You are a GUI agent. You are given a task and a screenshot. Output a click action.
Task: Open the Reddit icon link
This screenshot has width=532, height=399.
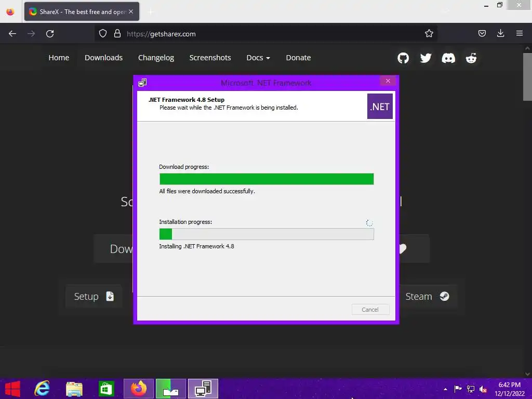471,58
